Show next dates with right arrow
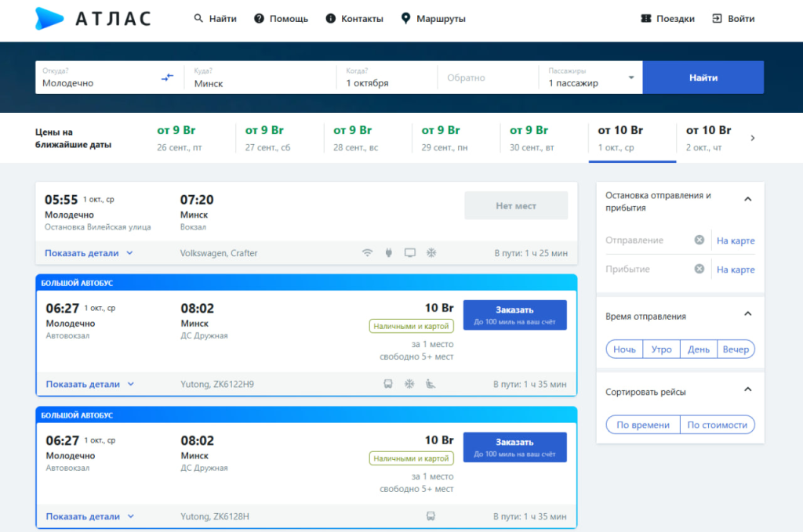This screenshot has width=803, height=532. pyautogui.click(x=753, y=138)
